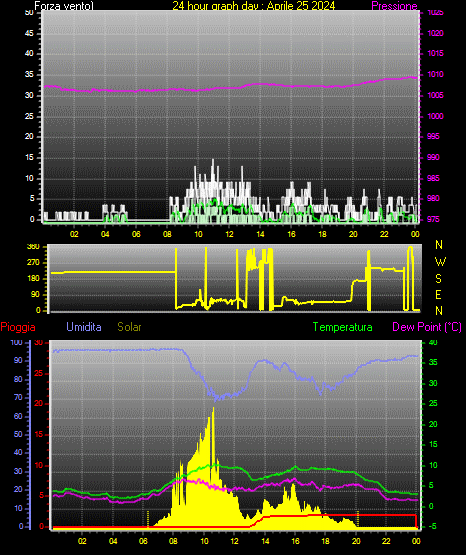Click the 100 value on humidity axis

[x=17, y=342]
